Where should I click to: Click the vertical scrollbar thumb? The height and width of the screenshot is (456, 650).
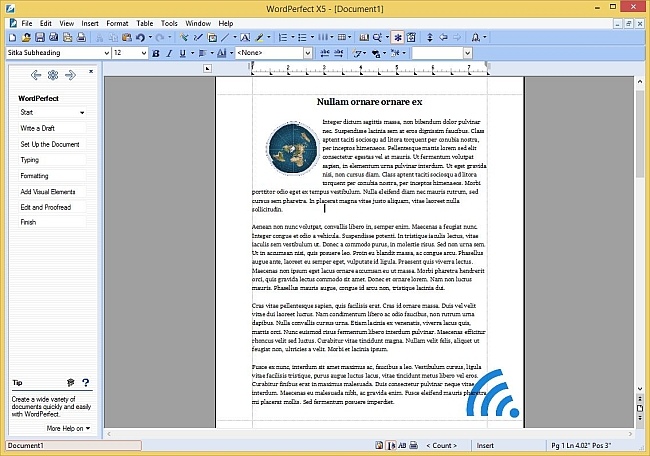click(640, 133)
